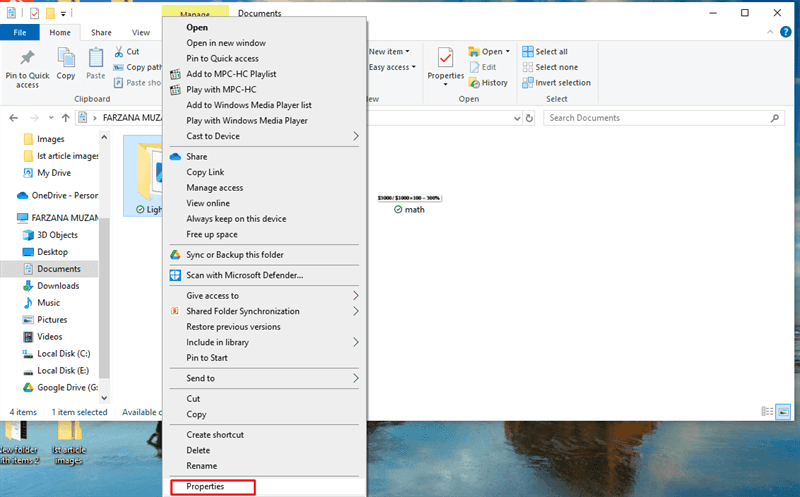The height and width of the screenshot is (497, 800).
Task: Click Pin to Quick access ribbon icon
Action: (27, 68)
